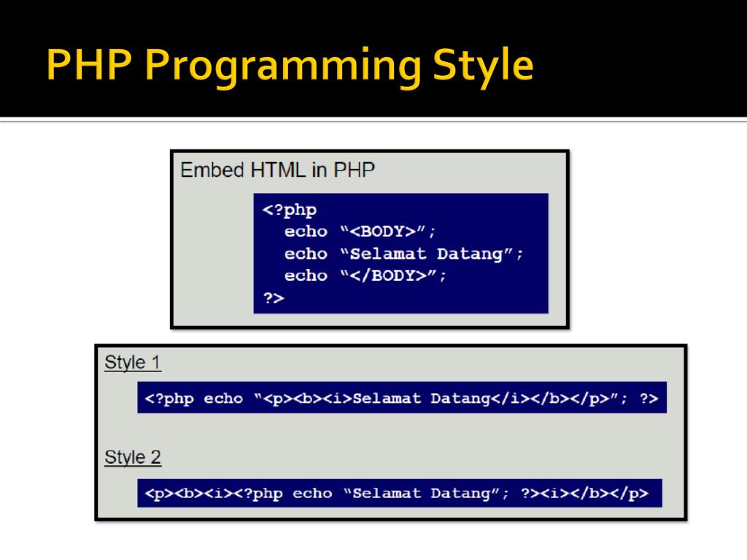747x560 pixels.
Task: Click the multi-line echo "Selamat Datang" code line
Action: [403, 254]
